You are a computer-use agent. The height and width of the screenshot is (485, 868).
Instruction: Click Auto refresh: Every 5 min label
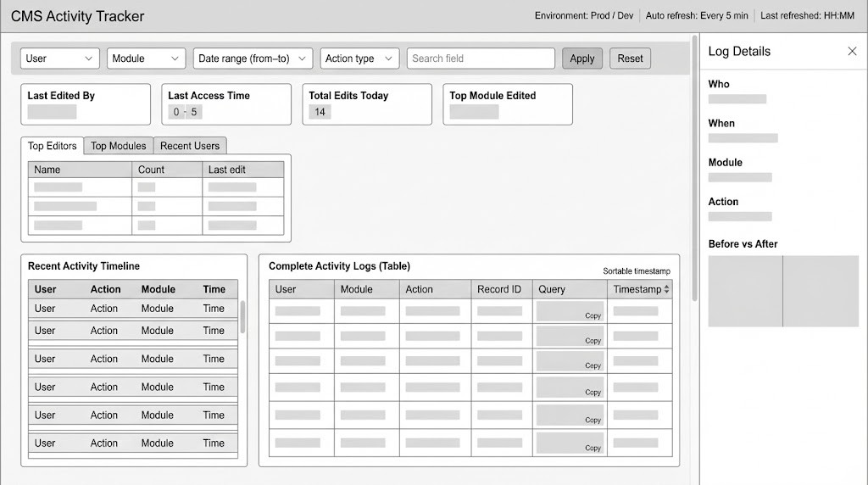[x=697, y=15]
